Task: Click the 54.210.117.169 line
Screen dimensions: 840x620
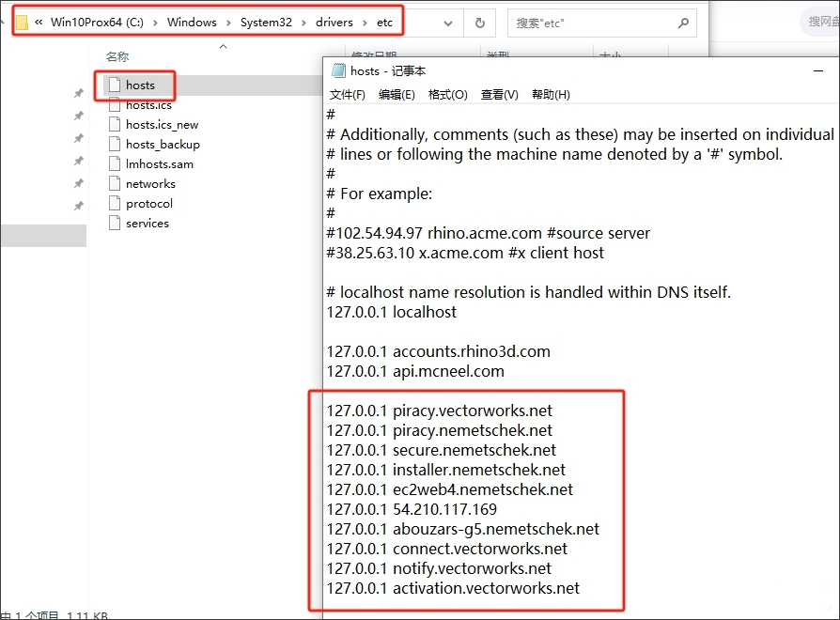Action: coord(412,510)
